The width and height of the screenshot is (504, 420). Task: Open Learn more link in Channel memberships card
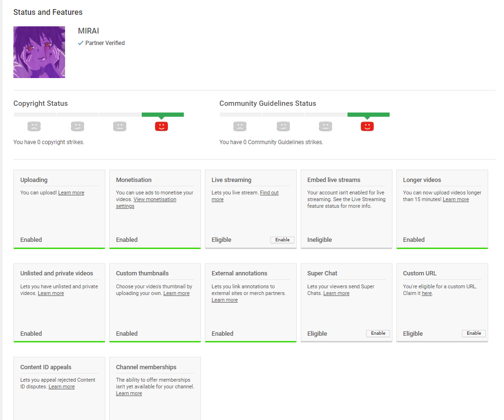[x=129, y=393]
